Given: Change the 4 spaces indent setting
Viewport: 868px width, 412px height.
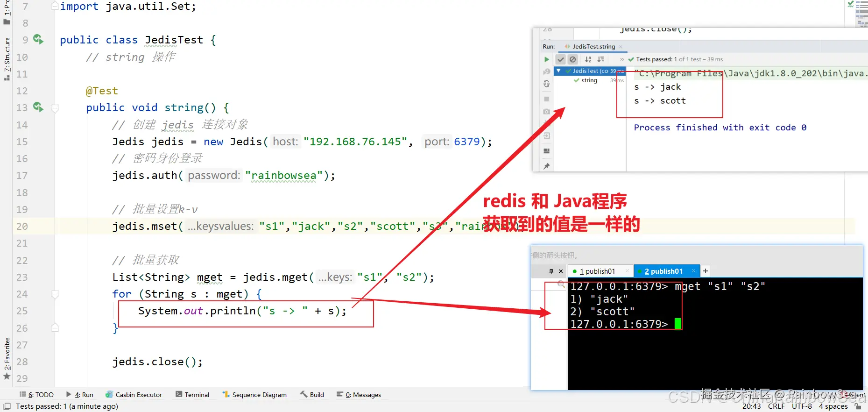Looking at the screenshot, I should (833, 406).
